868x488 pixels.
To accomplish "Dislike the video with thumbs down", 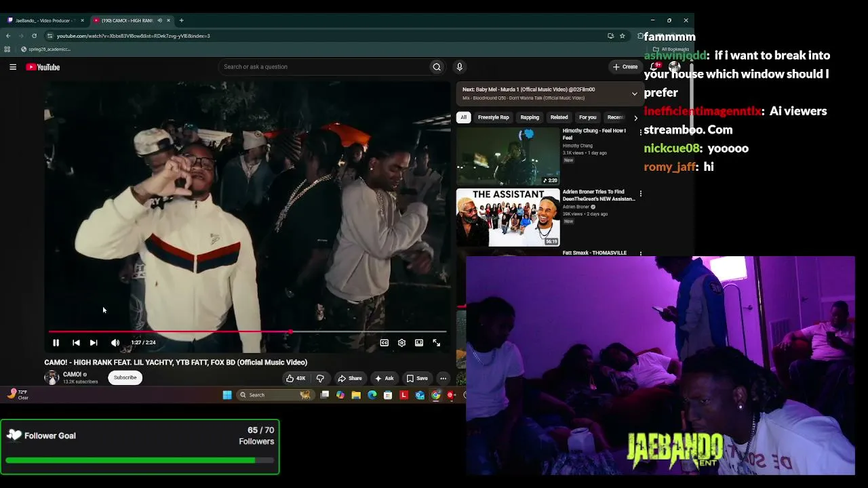I will pyautogui.click(x=320, y=378).
